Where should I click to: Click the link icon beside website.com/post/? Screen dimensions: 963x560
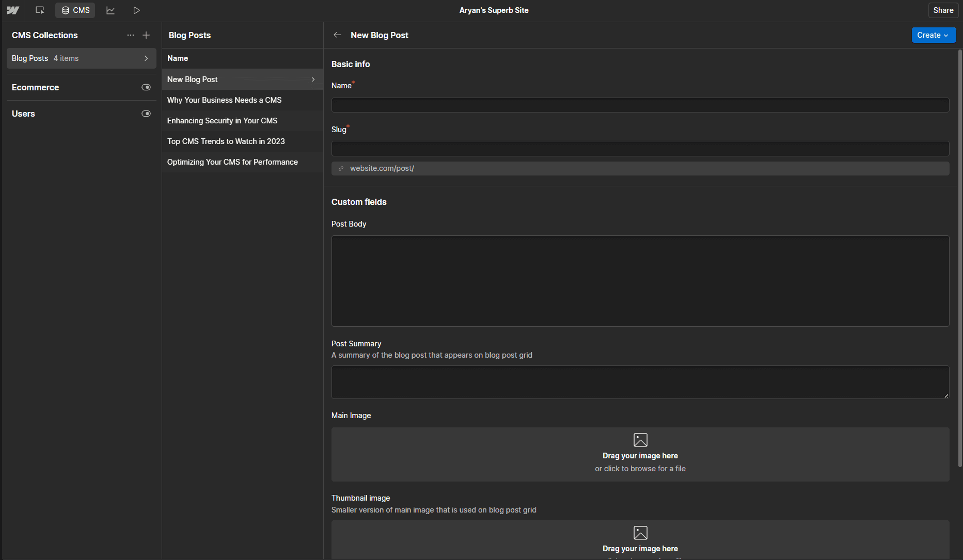click(x=341, y=168)
